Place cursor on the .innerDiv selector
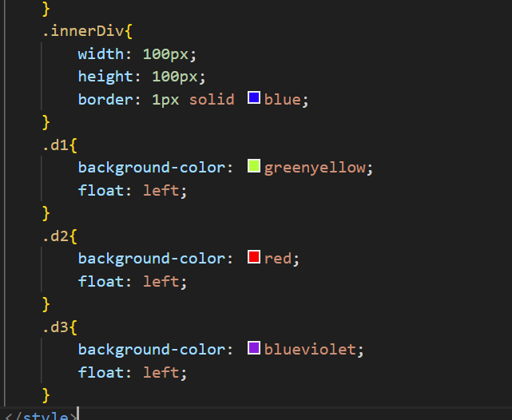Image resolution: width=512 pixels, height=420 pixels. 82,32
